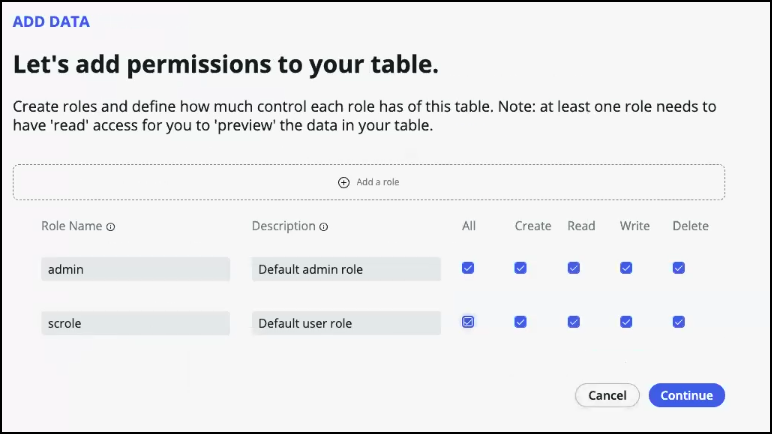This screenshot has height=434, width=772.
Task: Edit the Default user role description field
Action: point(345,323)
